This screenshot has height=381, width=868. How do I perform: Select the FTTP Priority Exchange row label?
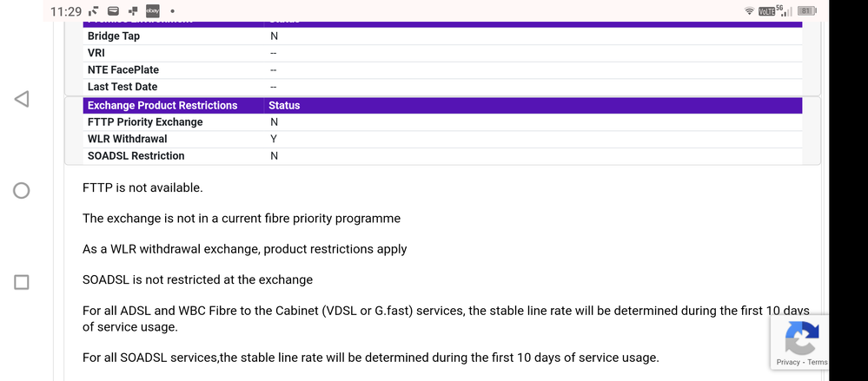pyautogui.click(x=145, y=122)
